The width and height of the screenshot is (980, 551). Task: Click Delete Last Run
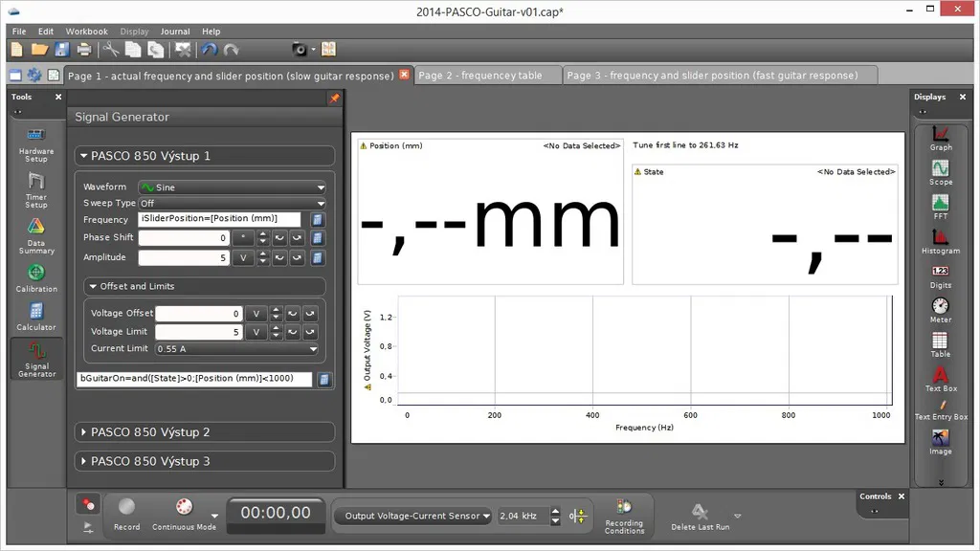point(700,518)
